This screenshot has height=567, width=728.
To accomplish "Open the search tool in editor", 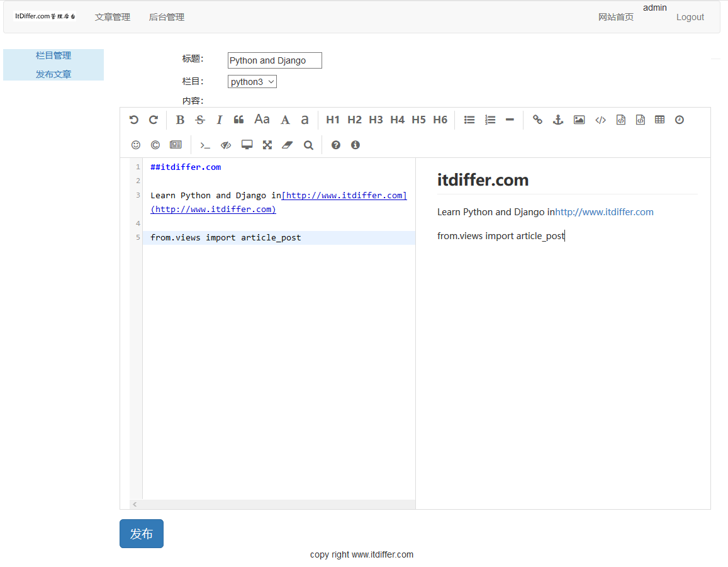I will pyautogui.click(x=308, y=145).
